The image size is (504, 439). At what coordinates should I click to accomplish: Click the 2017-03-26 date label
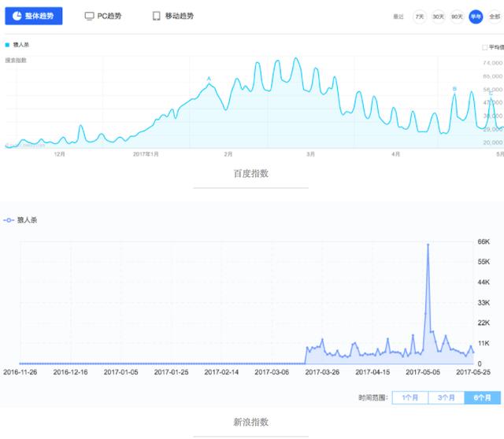coord(322,372)
